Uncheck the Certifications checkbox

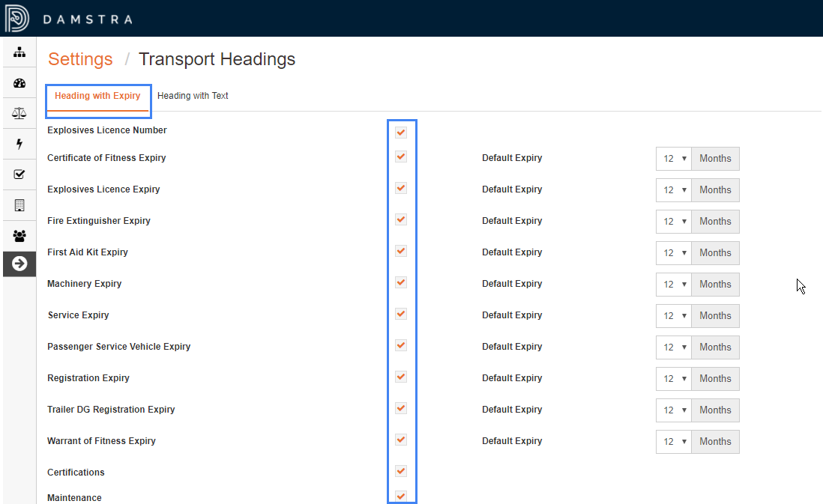point(401,471)
